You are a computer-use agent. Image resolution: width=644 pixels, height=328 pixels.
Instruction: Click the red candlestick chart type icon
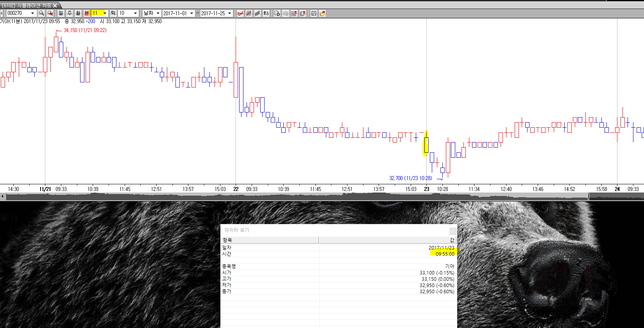tap(249, 13)
